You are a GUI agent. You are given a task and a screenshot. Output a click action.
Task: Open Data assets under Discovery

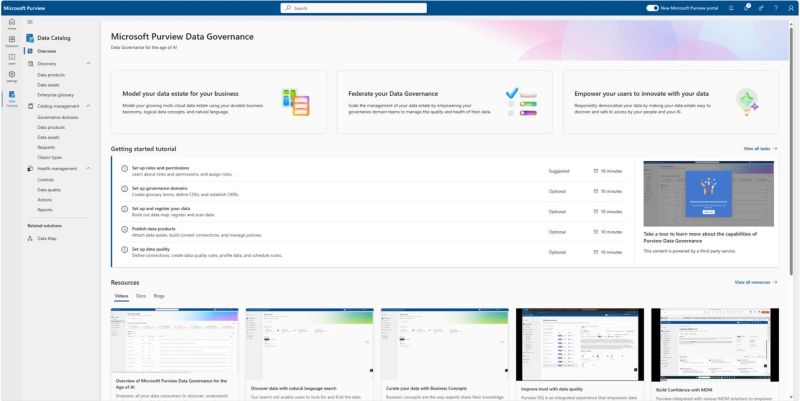(x=48, y=85)
